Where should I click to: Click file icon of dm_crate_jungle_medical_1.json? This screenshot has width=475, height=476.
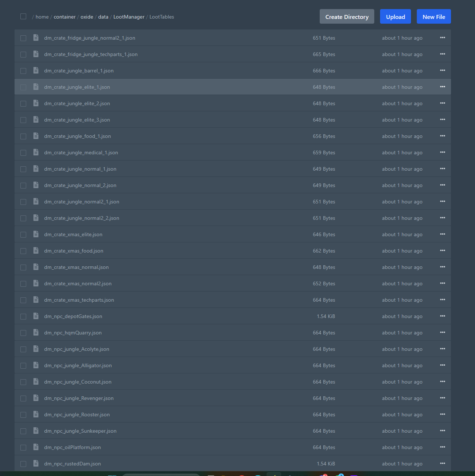coord(36,152)
